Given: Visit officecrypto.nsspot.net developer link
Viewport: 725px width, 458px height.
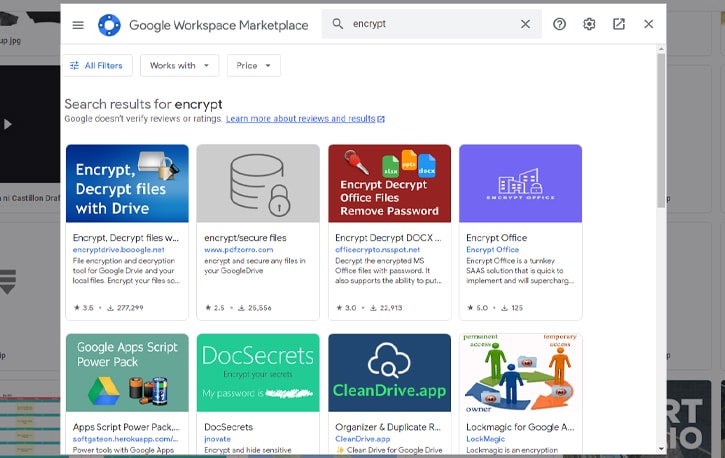Looking at the screenshot, I should tap(377, 250).
